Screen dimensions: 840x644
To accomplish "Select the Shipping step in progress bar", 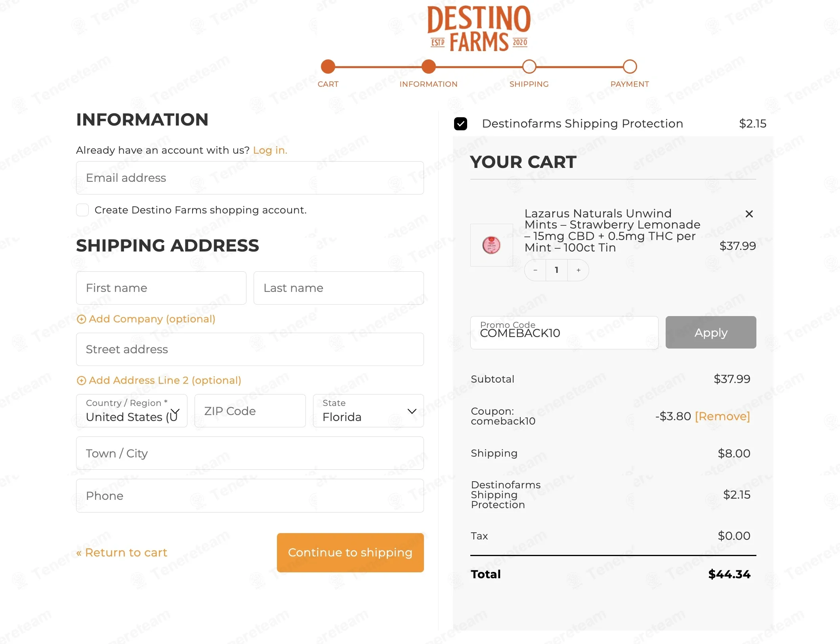I will tap(529, 67).
